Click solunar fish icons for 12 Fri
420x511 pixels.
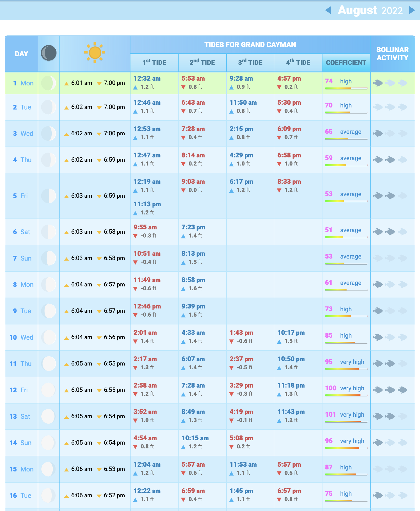click(x=390, y=390)
